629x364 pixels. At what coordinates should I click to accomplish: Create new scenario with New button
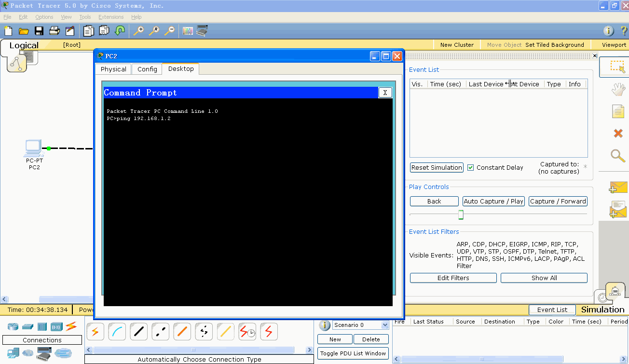point(335,339)
